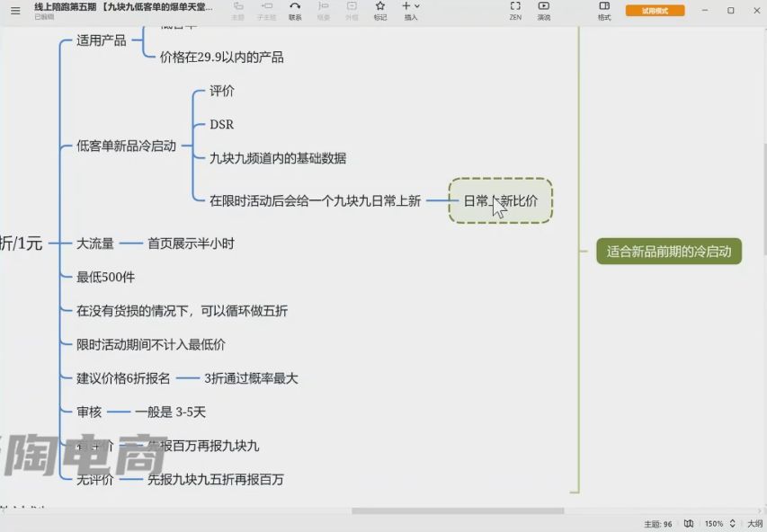Click the vertical scrollbar thumb
The image size is (767, 532).
coord(764,199)
